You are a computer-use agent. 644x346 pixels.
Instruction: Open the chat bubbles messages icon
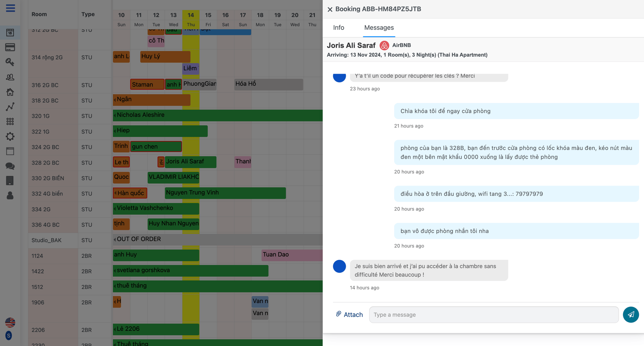click(10, 166)
